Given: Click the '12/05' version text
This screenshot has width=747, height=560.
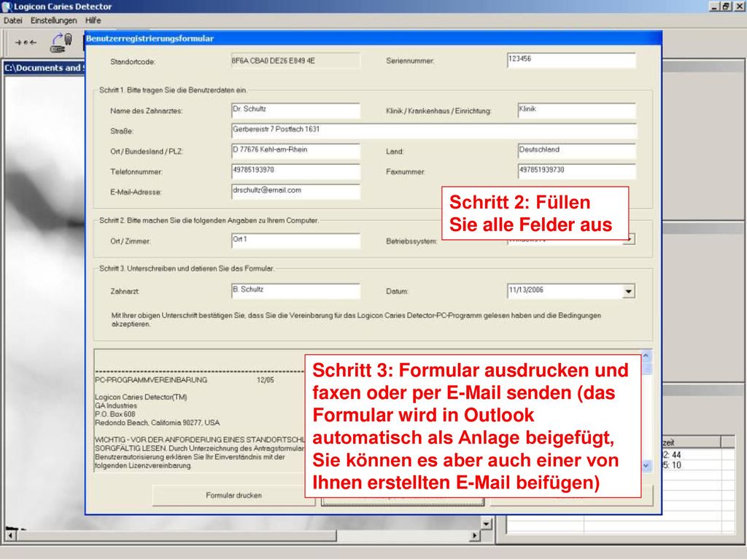Looking at the screenshot, I should (x=266, y=380).
